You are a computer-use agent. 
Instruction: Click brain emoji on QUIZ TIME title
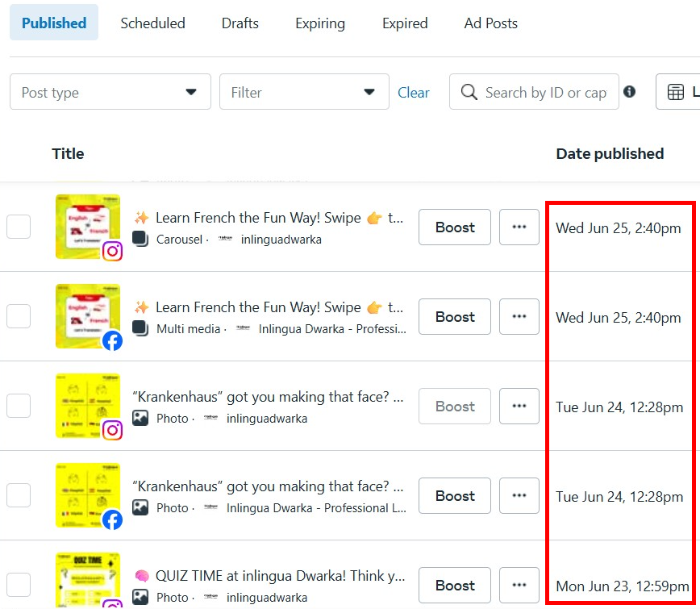[141, 576]
